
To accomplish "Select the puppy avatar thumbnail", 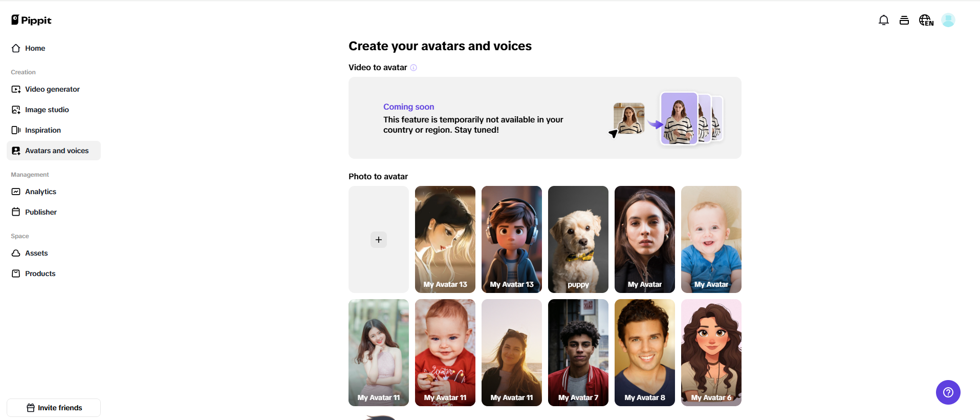I will click(x=578, y=239).
